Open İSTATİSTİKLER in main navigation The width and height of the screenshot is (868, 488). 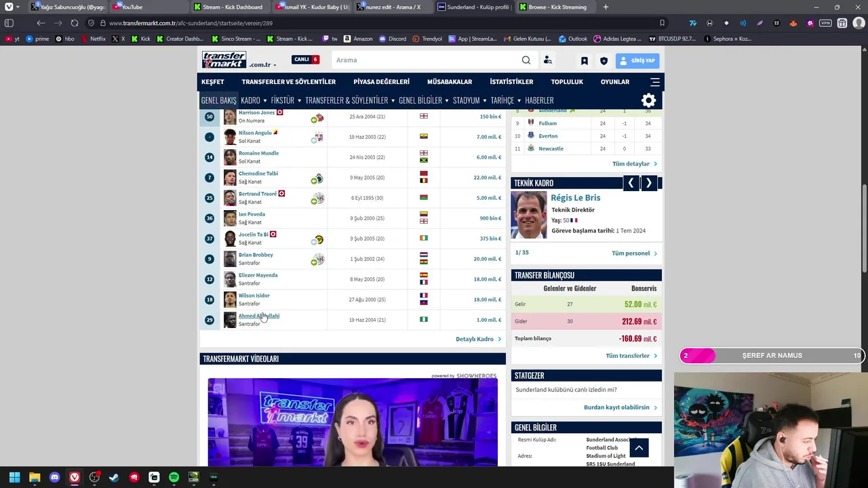coord(511,82)
